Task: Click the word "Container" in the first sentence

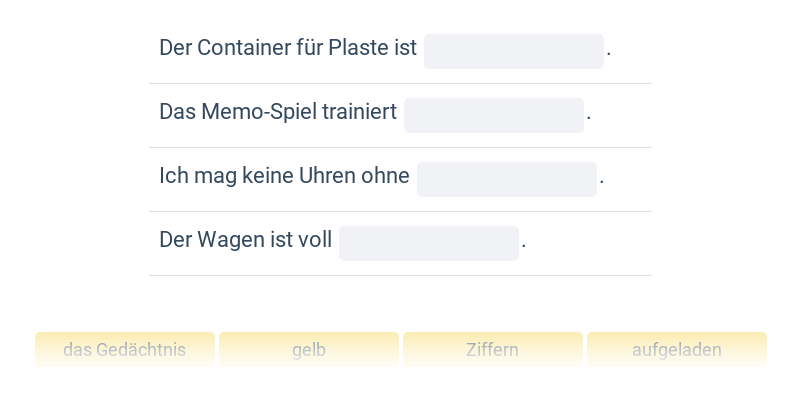Action: (x=239, y=48)
